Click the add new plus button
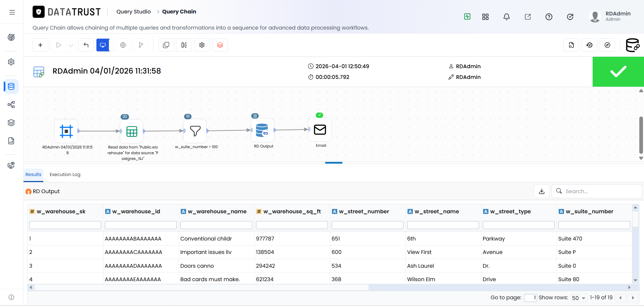The image size is (644, 306). click(40, 45)
